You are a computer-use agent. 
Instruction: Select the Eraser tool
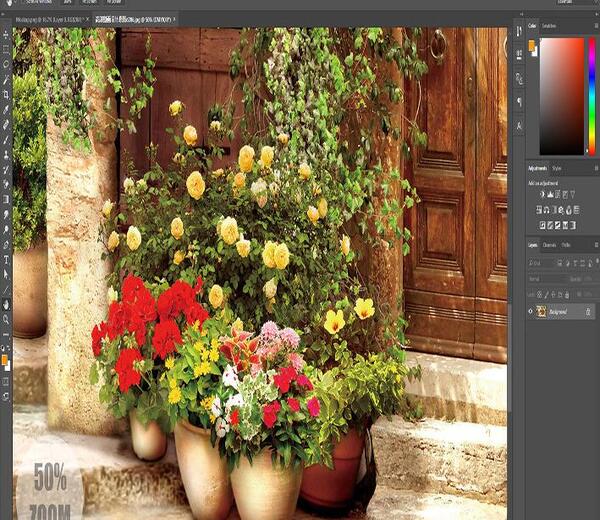(x=6, y=184)
